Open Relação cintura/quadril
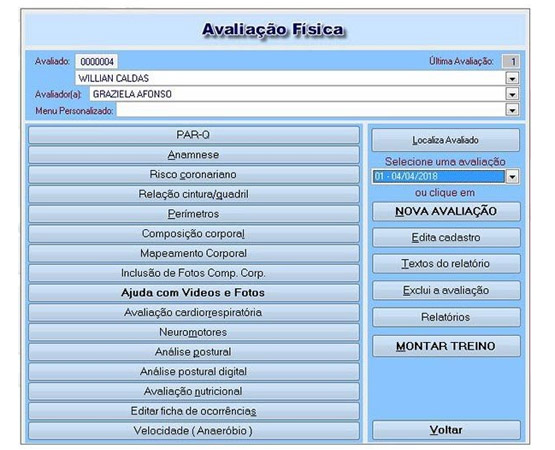This screenshot has height=450, width=555. pyautogui.click(x=194, y=194)
